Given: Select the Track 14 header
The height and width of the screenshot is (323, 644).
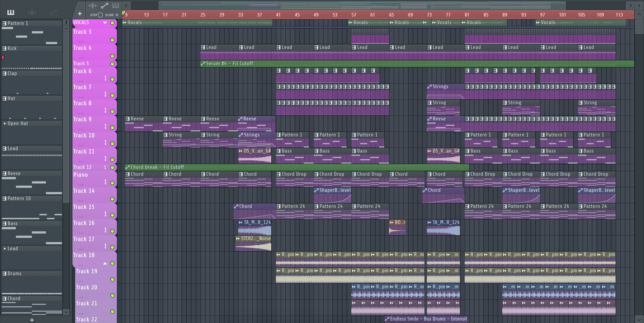Looking at the screenshot, I should pos(95,195).
